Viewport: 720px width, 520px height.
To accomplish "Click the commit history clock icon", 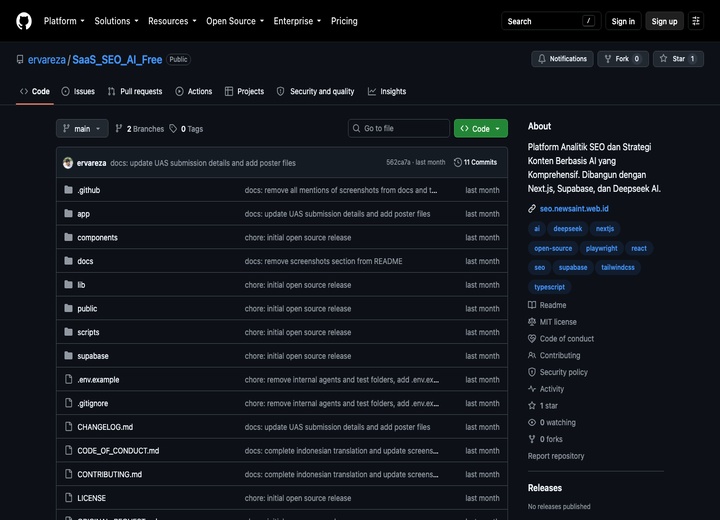I will tap(457, 162).
